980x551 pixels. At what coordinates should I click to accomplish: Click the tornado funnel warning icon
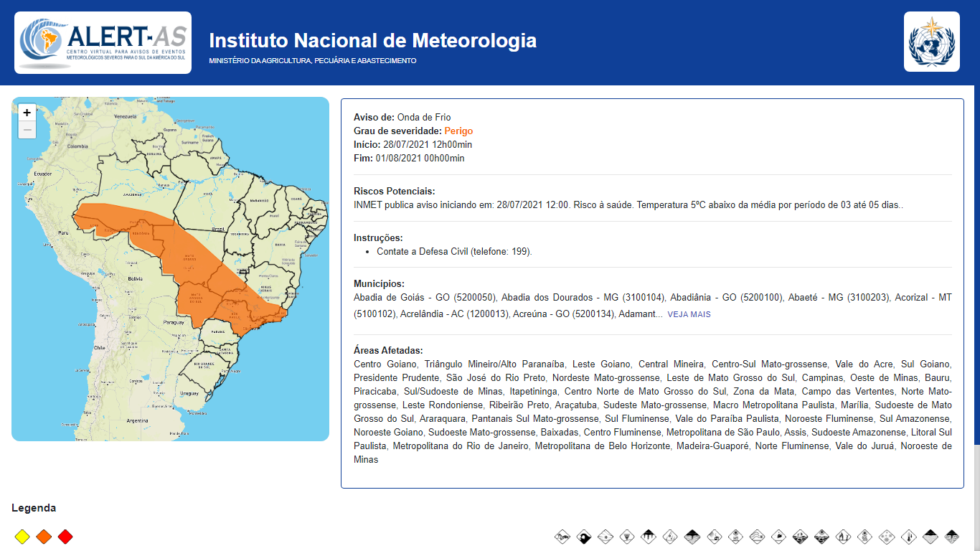tap(627, 537)
